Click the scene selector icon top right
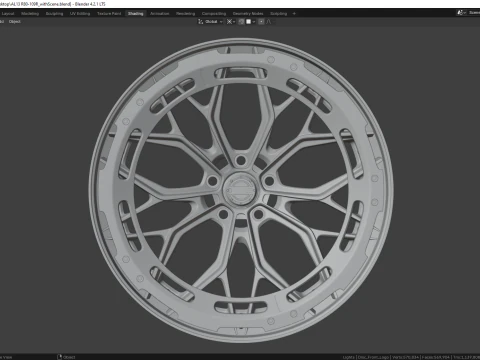480x360 pixels. pyautogui.click(x=461, y=13)
